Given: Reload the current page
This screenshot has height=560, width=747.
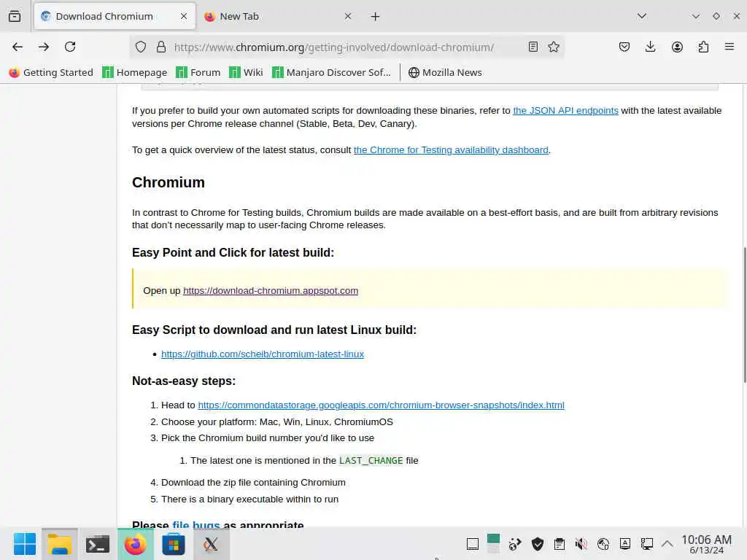Looking at the screenshot, I should tap(70, 47).
